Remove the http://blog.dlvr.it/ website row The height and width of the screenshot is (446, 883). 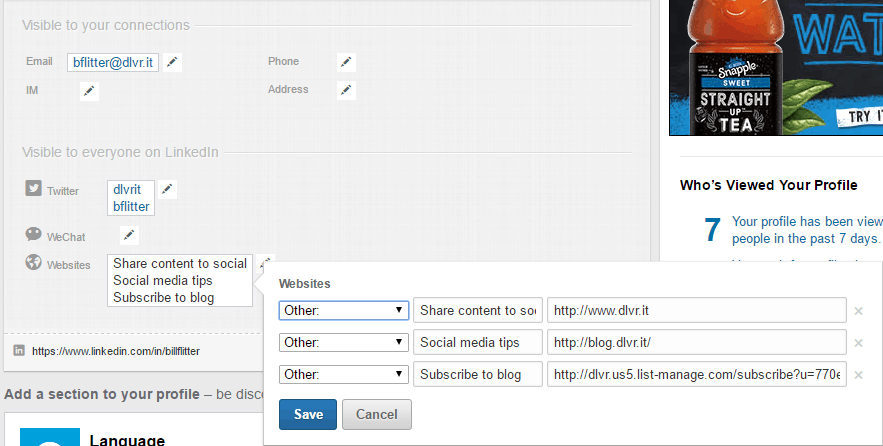click(x=858, y=343)
